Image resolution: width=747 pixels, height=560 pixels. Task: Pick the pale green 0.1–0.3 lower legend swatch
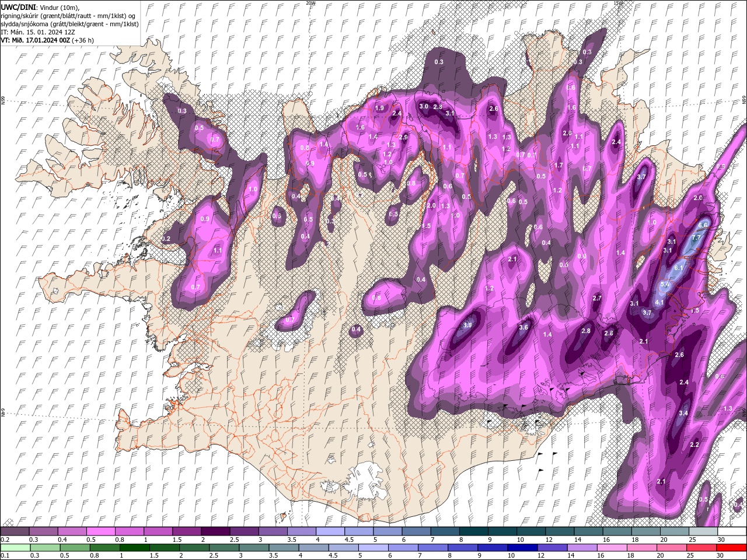[x=15, y=547]
